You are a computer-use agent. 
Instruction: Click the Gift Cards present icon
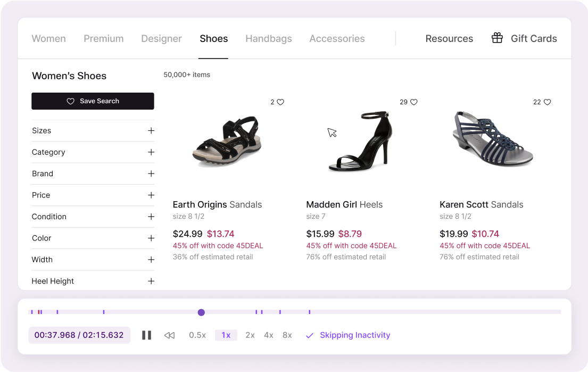point(497,38)
